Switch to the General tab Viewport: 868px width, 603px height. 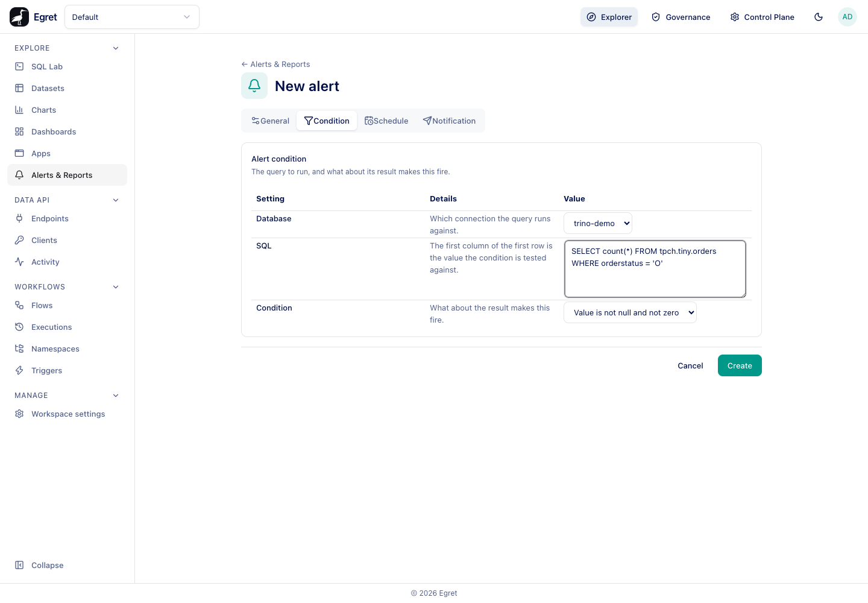(x=270, y=121)
